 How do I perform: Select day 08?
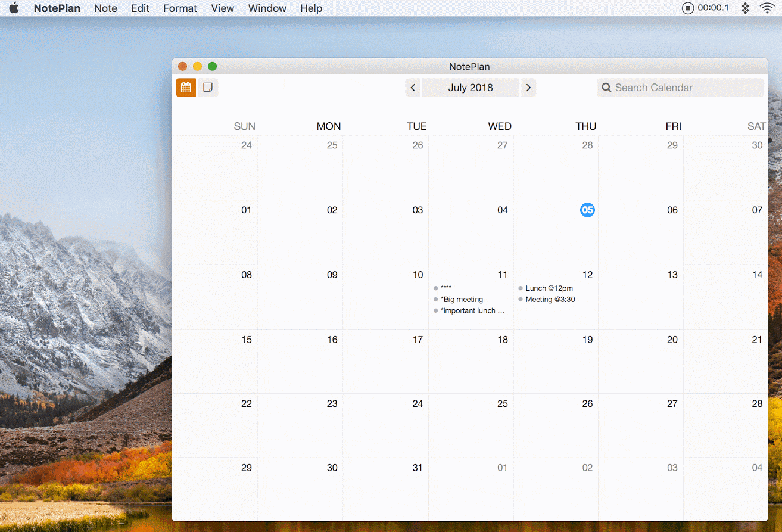[247, 275]
